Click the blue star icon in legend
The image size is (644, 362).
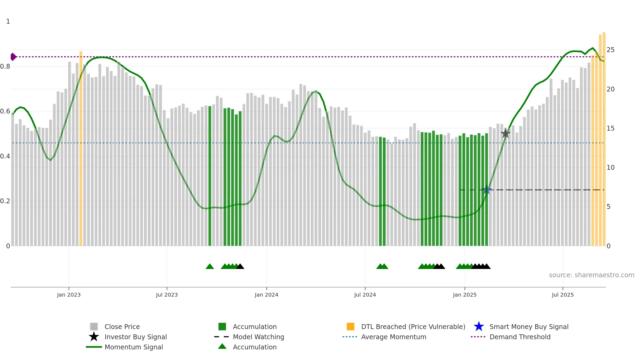(479, 327)
